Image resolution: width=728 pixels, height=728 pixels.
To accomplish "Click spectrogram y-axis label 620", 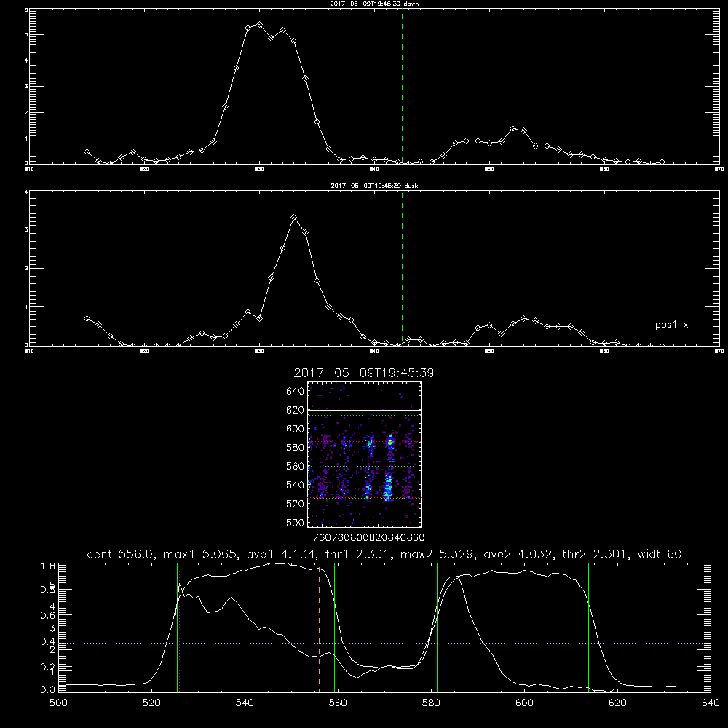I will [296, 410].
